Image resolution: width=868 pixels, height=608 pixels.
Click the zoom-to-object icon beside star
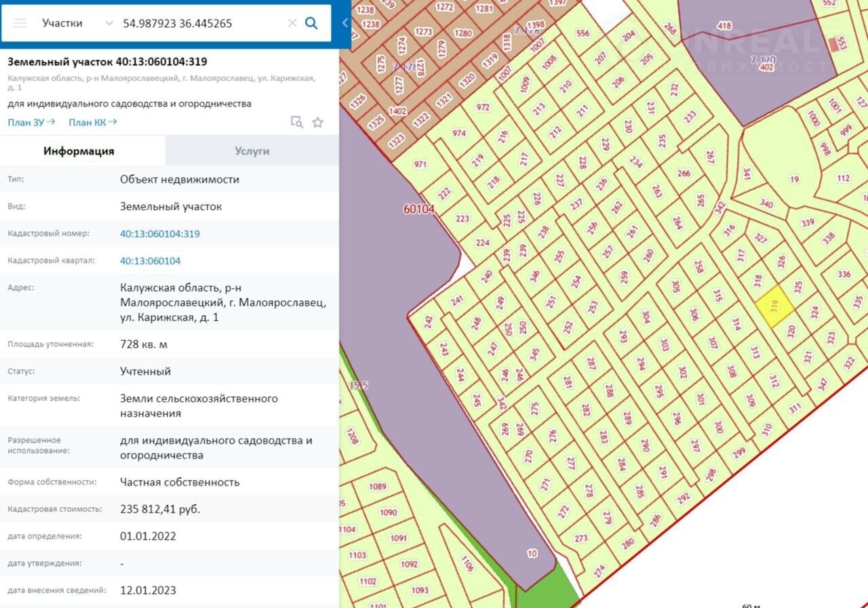(296, 123)
